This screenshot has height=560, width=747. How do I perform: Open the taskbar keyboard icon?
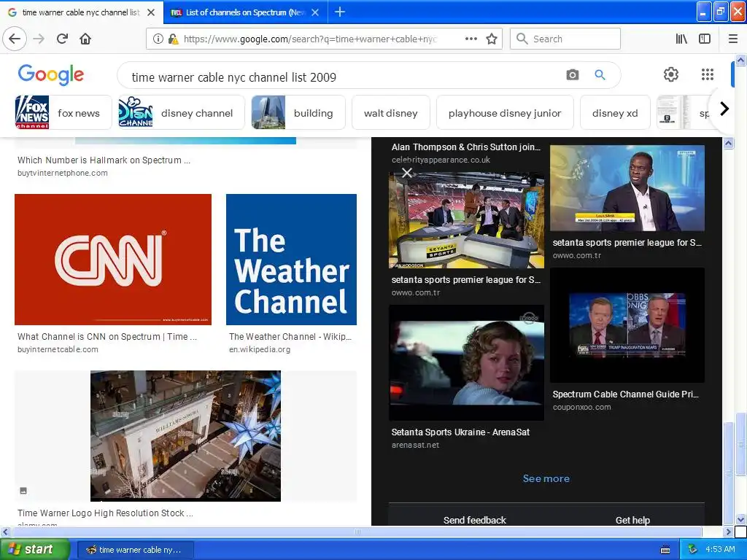tap(665, 550)
